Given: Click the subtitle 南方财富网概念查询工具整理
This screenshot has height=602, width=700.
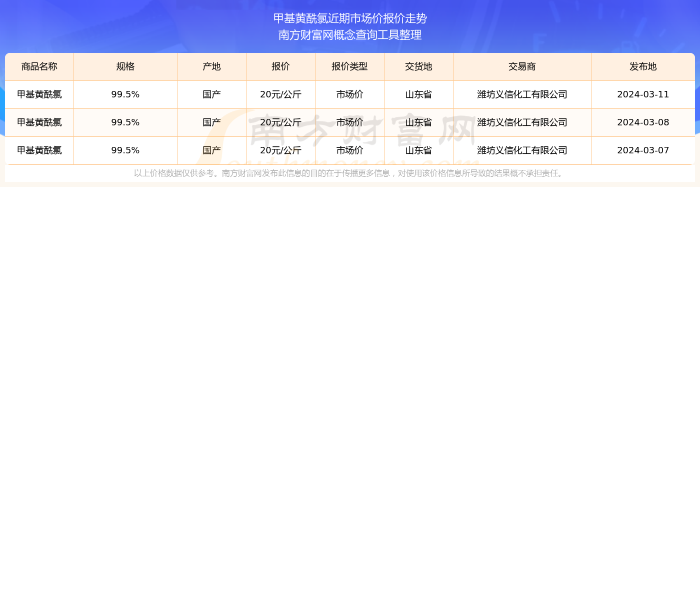Looking at the screenshot, I should pos(350,35).
